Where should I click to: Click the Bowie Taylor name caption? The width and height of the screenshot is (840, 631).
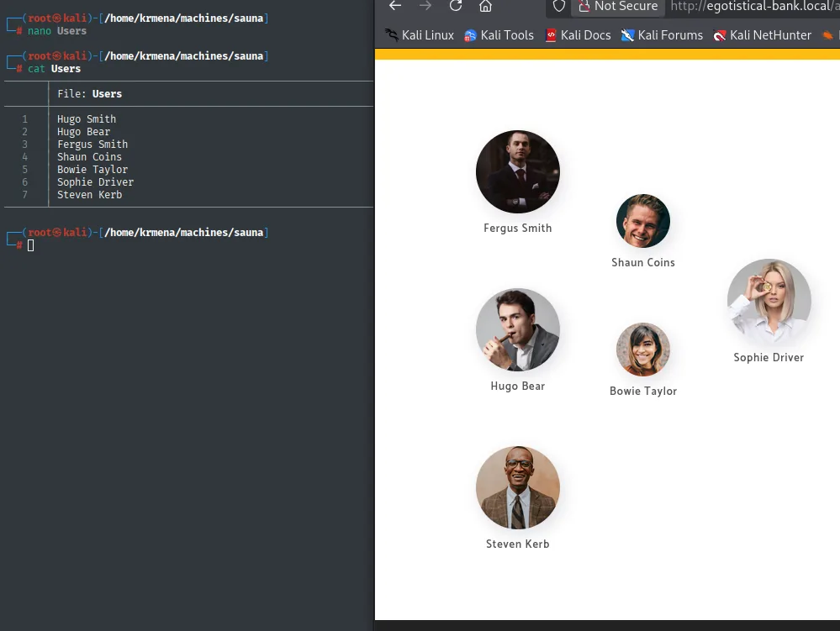(643, 392)
